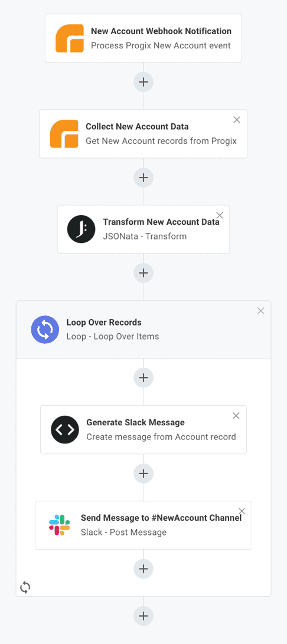Add a step after Collect New Account Data
287x644 pixels.
(143, 178)
